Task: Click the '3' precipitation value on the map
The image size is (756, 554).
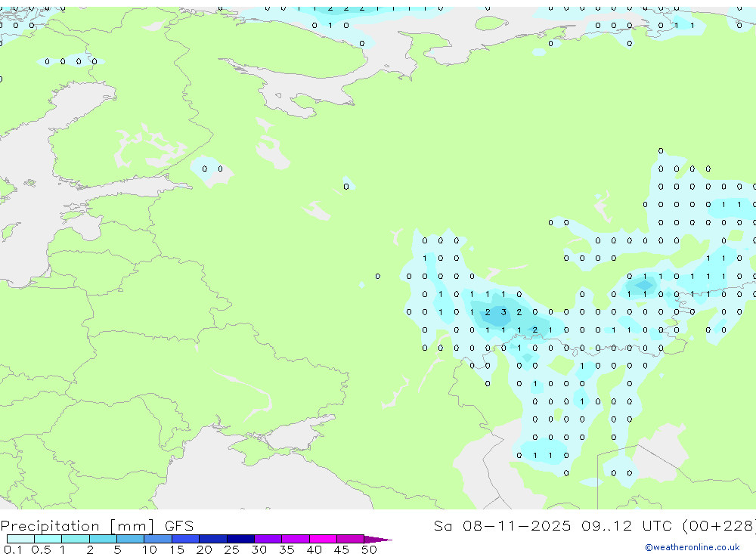Action: (x=503, y=312)
